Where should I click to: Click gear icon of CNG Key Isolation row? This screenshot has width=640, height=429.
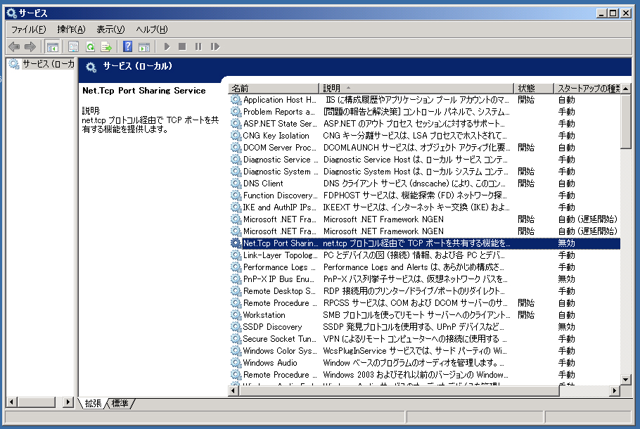point(236,136)
